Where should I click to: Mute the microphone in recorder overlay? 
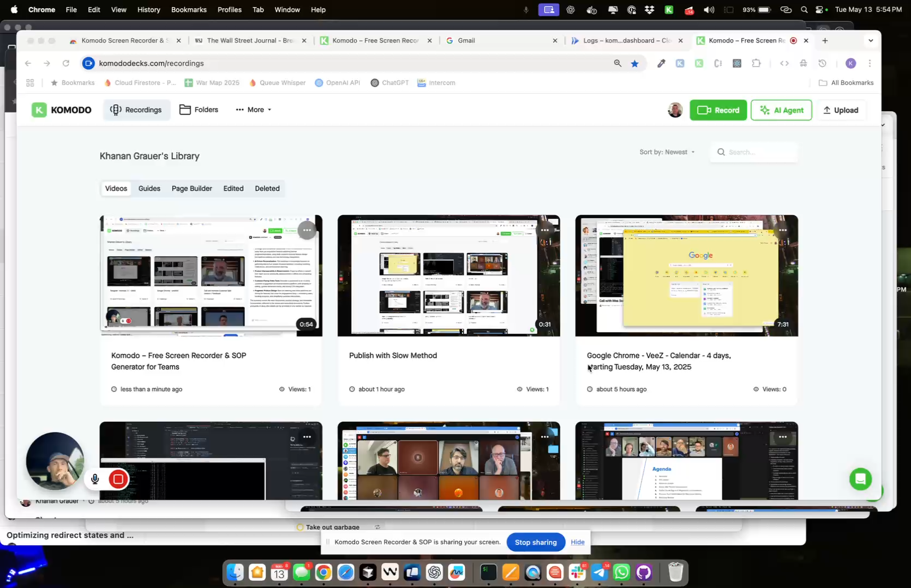coord(95,479)
